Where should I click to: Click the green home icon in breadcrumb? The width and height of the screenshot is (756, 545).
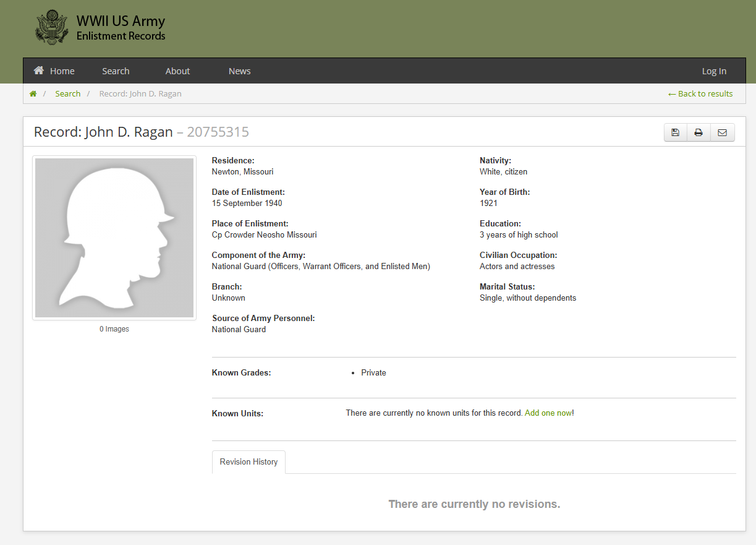[x=33, y=94]
